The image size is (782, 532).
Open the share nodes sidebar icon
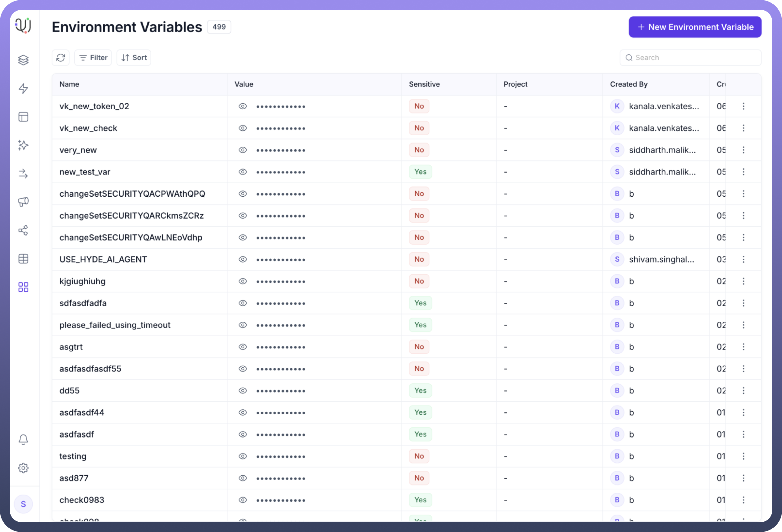pyautogui.click(x=23, y=230)
